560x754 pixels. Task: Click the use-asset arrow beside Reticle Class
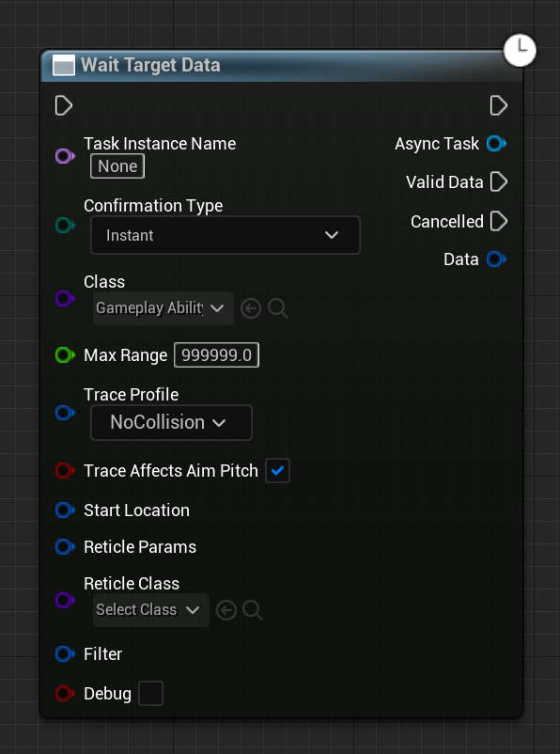[x=226, y=610]
